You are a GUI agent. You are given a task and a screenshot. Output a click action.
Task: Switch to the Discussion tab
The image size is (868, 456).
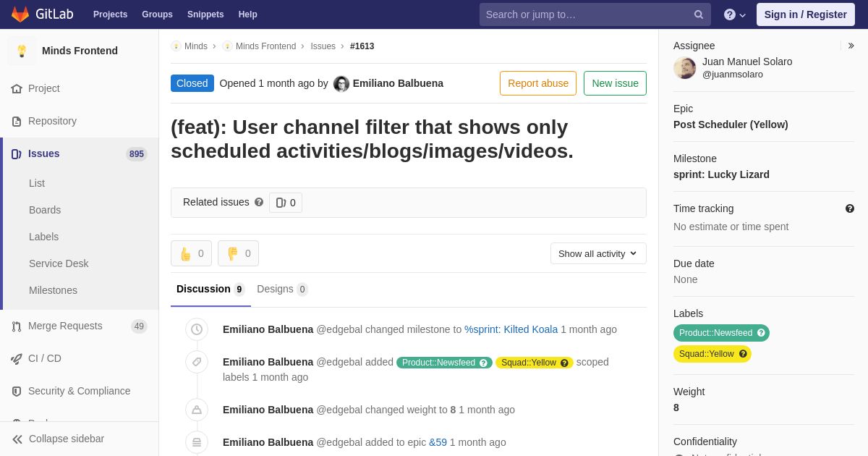(210, 289)
